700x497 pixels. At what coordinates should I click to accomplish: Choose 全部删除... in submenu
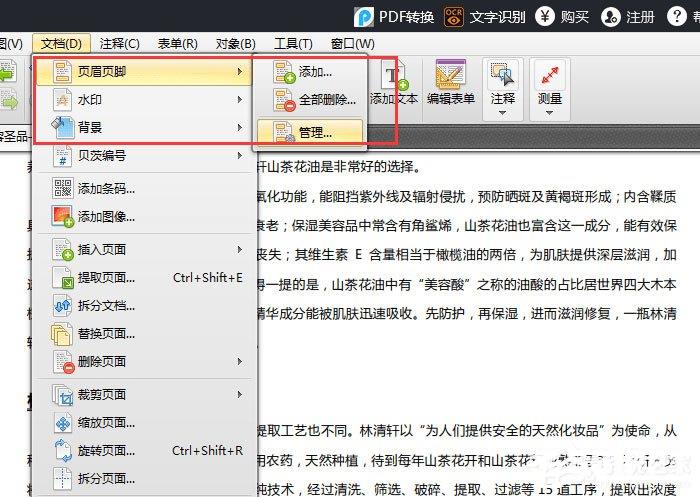pos(310,100)
